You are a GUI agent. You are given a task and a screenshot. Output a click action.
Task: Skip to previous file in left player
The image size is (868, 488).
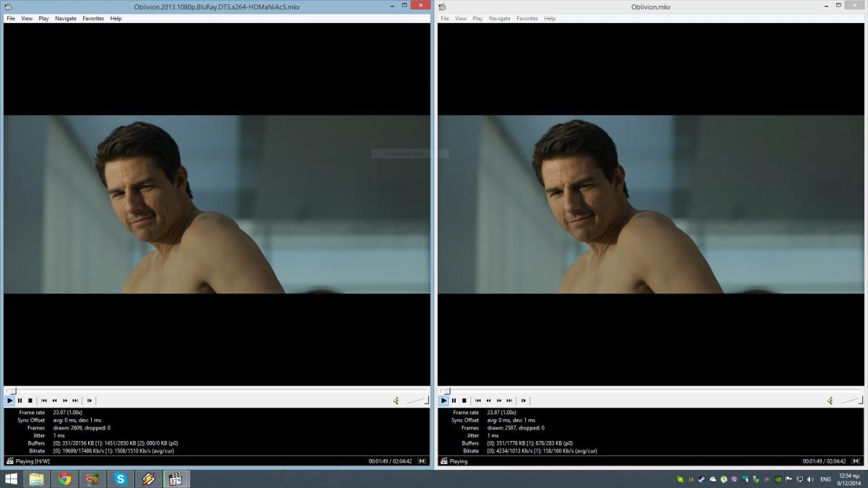click(44, 401)
